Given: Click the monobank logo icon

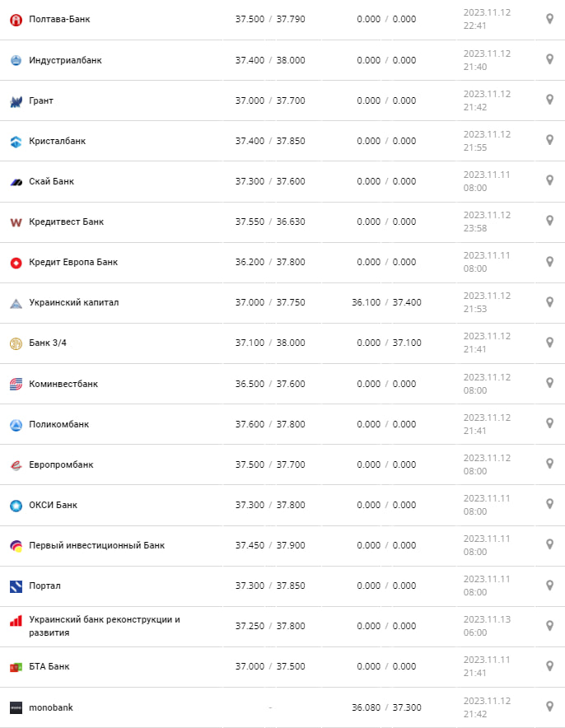Looking at the screenshot, I should click(x=16, y=707).
